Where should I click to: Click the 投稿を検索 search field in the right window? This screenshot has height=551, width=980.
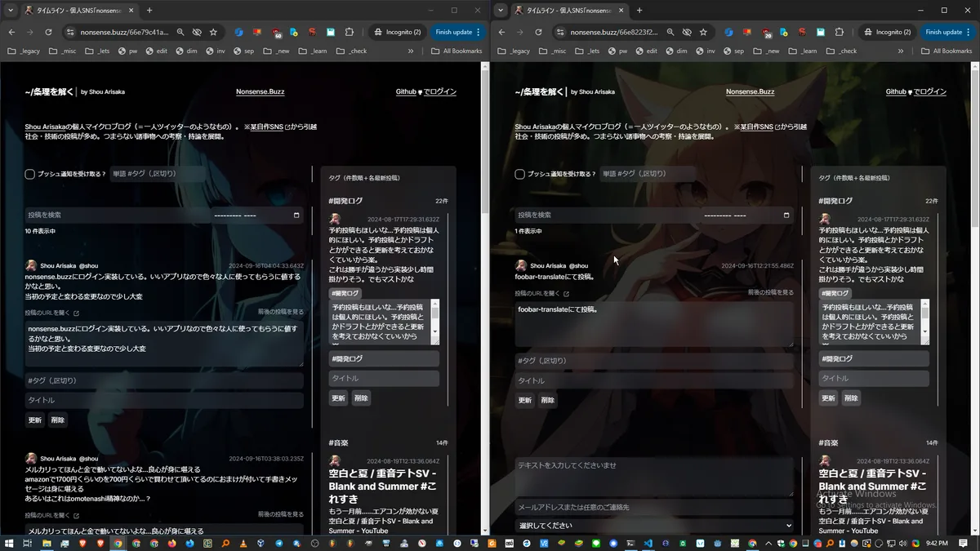pyautogui.click(x=604, y=216)
